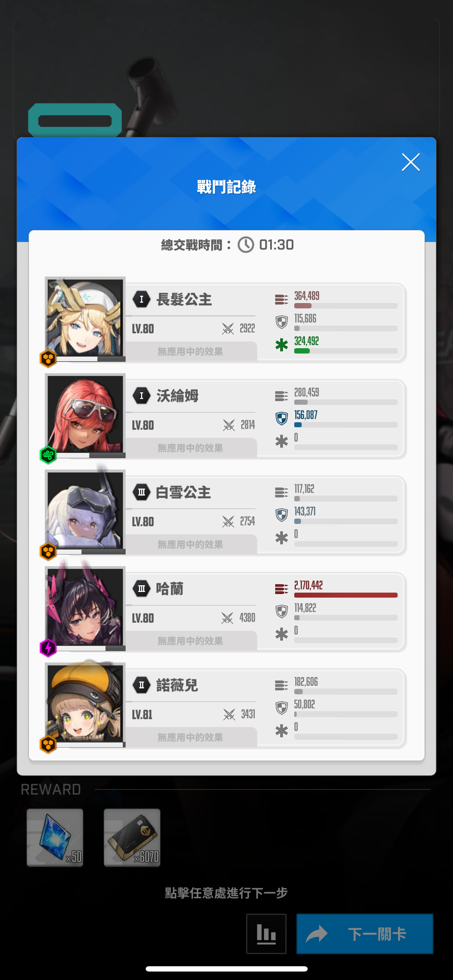Viewport: 453px width, 980px height.
Task: Tap the blue crystal x50 reward item
Action: point(55,837)
